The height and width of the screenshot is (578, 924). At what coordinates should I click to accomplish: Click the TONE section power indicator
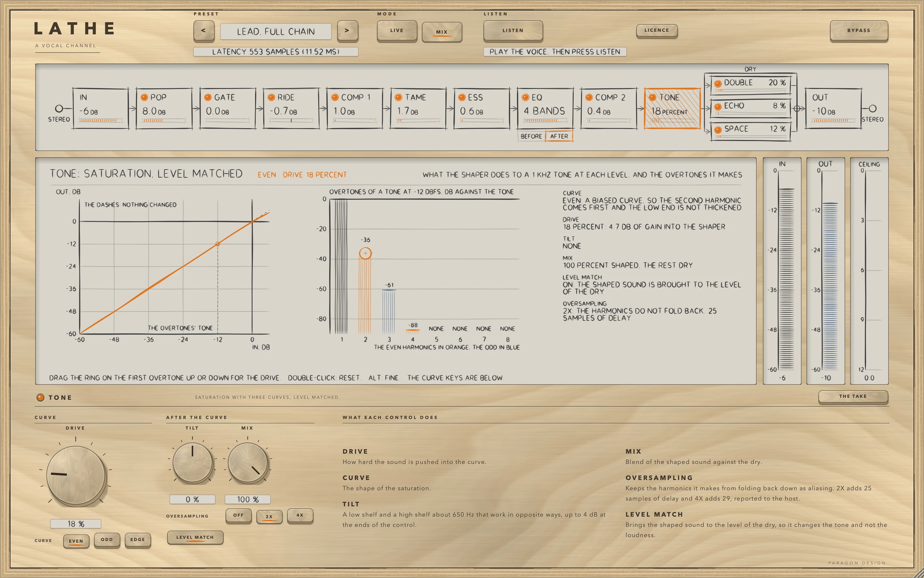click(x=40, y=398)
